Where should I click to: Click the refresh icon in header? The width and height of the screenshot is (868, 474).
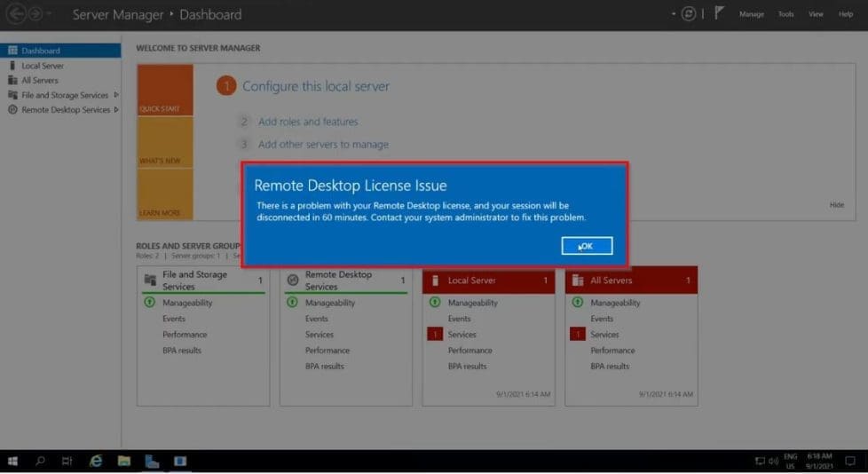click(x=687, y=14)
